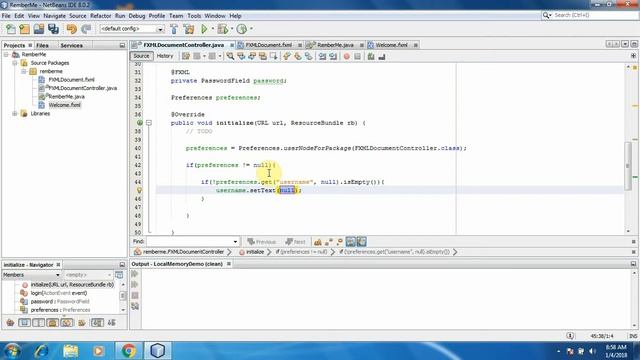Click the editor Find Selection magnifier icon
Screen dimensions: 640x360
[231, 56]
